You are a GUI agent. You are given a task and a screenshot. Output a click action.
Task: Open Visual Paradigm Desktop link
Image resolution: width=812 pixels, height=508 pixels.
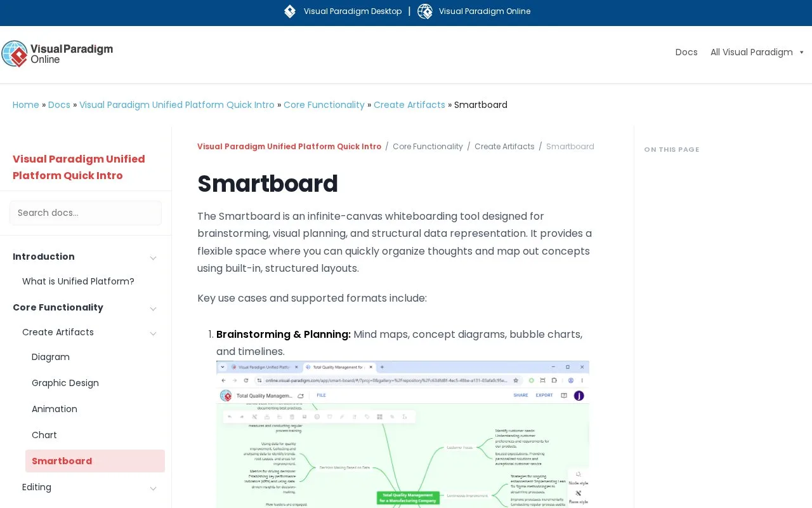point(353,11)
